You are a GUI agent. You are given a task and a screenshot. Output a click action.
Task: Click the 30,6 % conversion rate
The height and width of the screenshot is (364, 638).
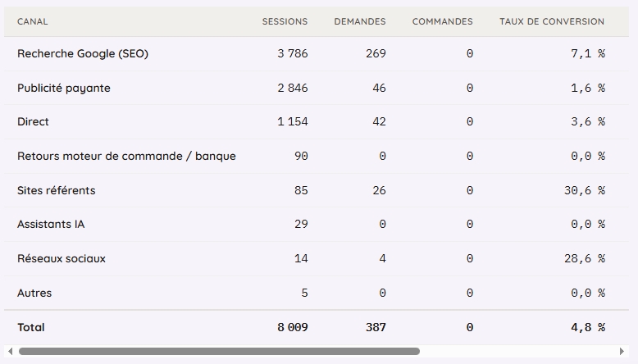click(585, 190)
